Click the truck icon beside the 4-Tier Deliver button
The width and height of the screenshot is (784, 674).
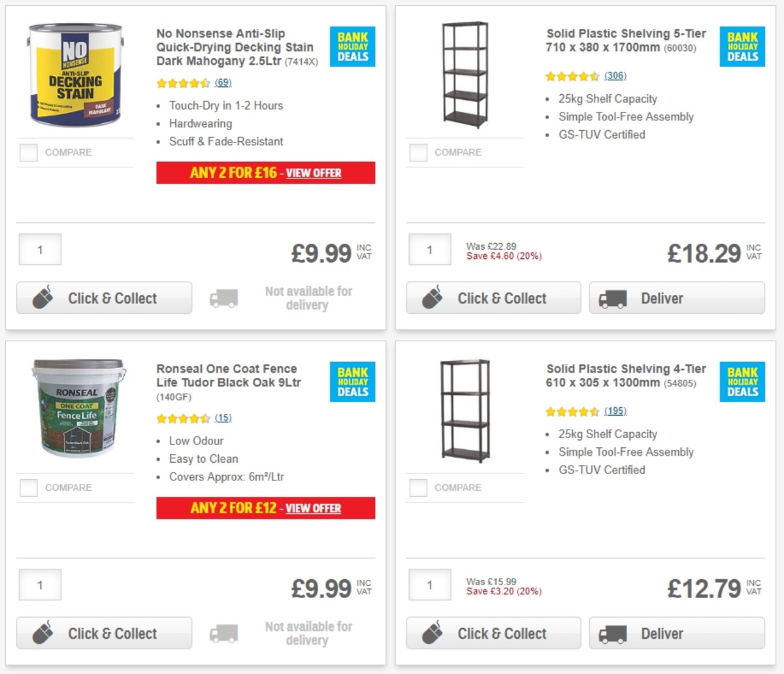point(612,633)
